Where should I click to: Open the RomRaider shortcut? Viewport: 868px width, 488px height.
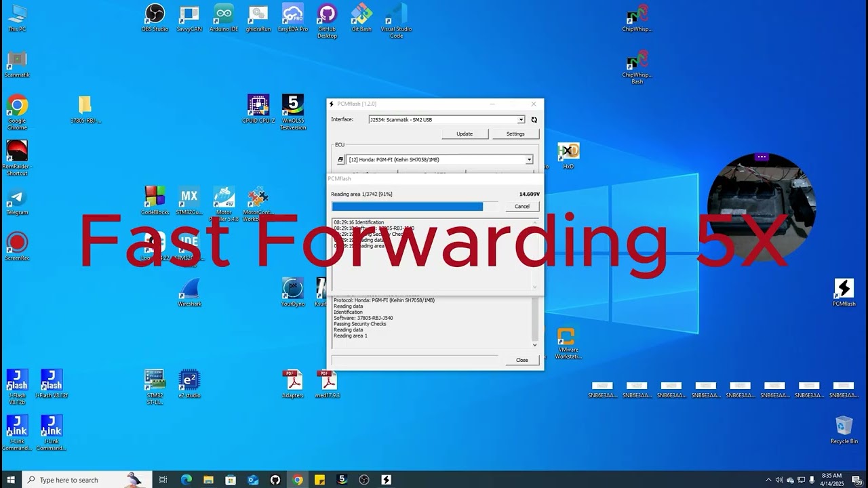(x=17, y=157)
